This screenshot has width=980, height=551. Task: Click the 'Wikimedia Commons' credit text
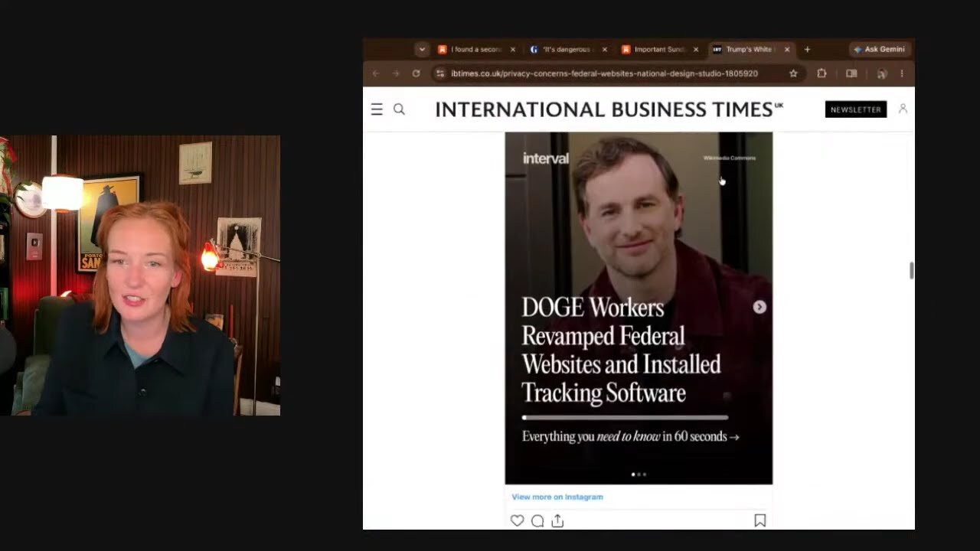click(730, 158)
